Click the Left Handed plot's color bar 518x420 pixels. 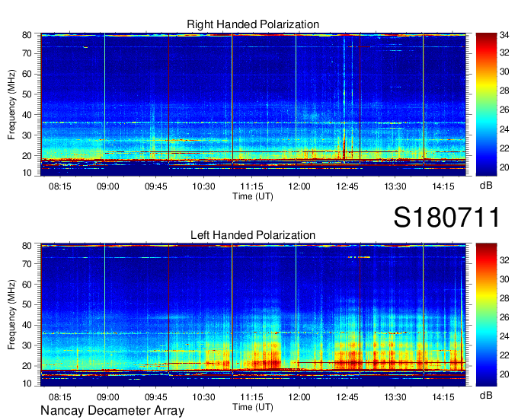click(486, 315)
